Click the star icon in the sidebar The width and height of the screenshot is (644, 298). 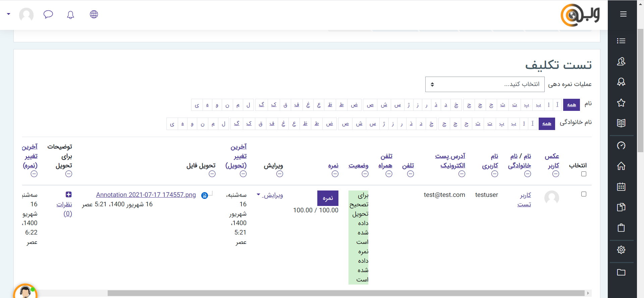pyautogui.click(x=621, y=103)
